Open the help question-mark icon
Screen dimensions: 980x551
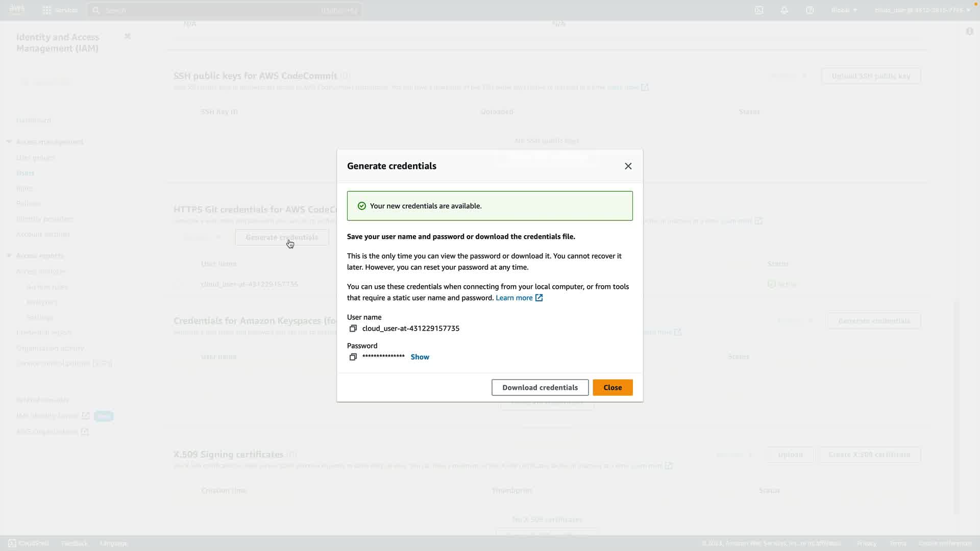pos(810,10)
